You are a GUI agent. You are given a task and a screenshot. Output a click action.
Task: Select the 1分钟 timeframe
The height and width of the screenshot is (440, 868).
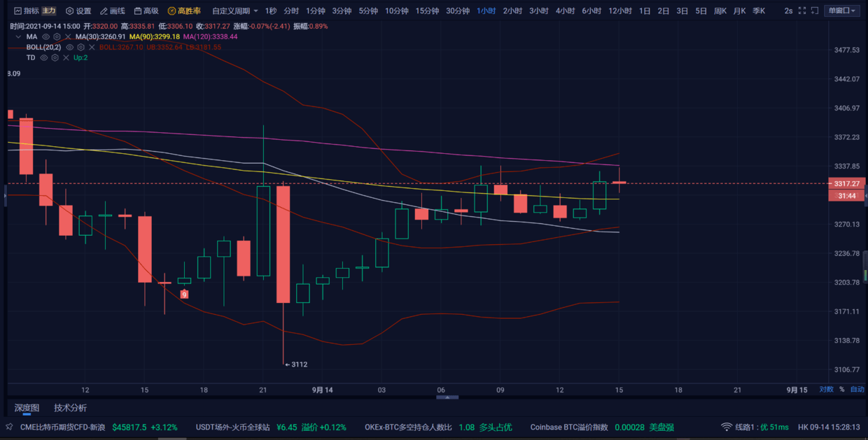point(316,11)
